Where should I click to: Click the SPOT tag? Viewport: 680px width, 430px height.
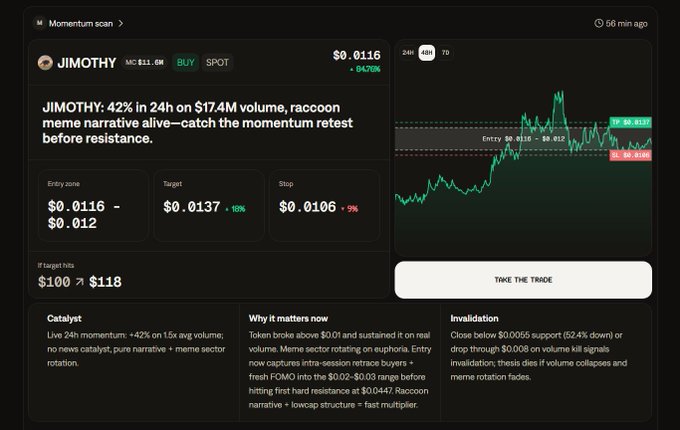[217, 62]
